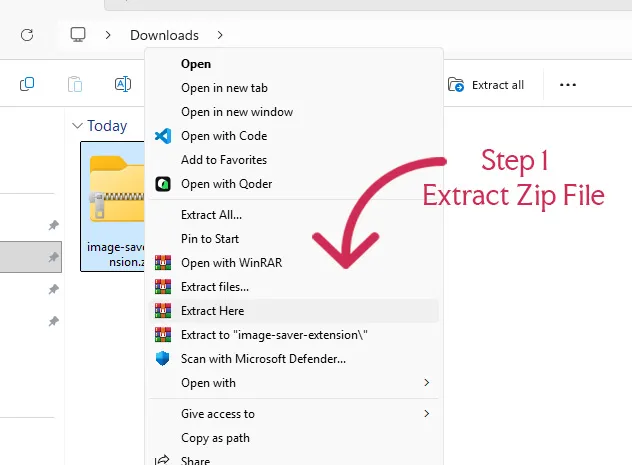Select Open with Qoder
632x465 pixels.
[x=294, y=184]
